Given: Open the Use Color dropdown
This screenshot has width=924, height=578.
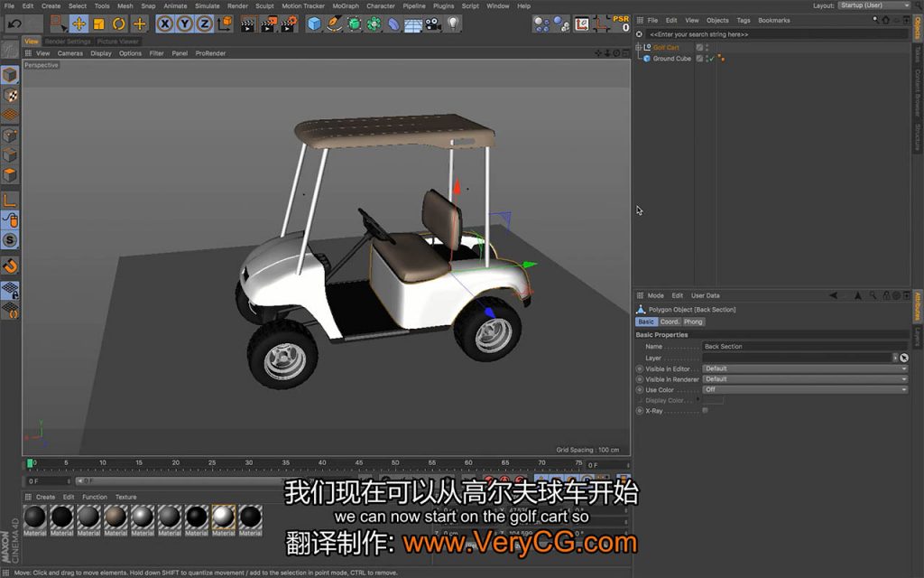Looking at the screenshot, I should pos(805,389).
